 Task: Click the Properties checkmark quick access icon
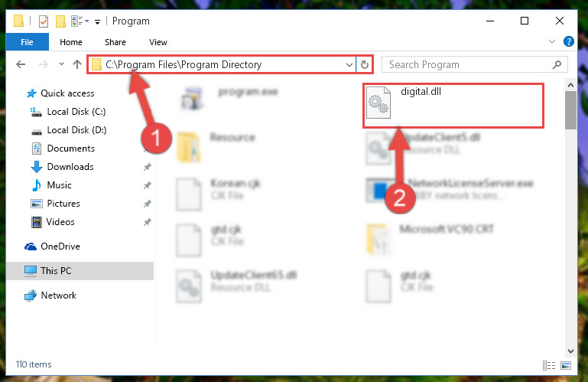point(44,21)
